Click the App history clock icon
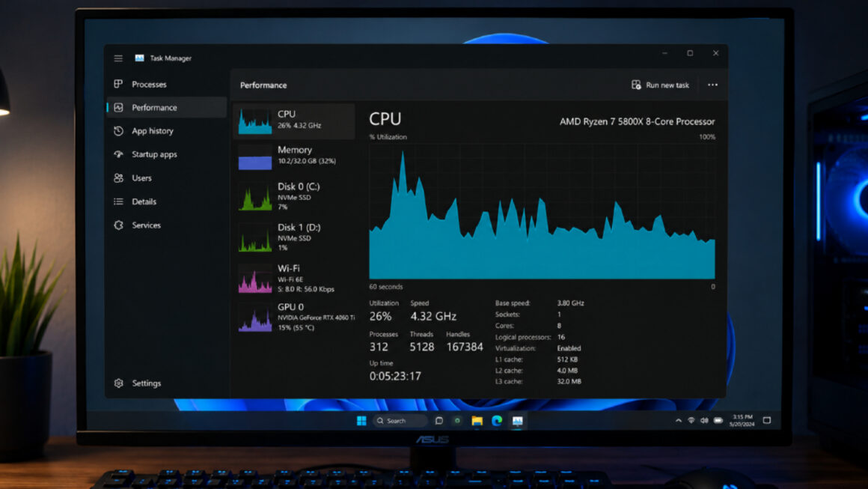868x489 pixels. [118, 131]
